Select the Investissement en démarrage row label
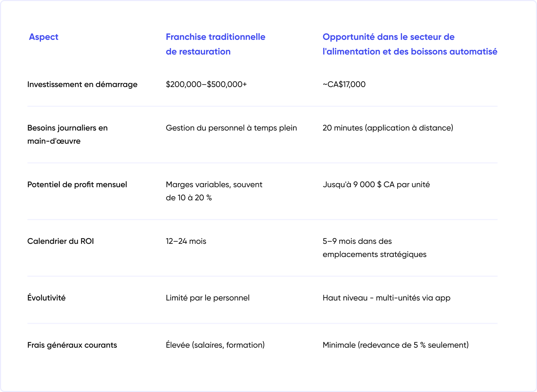The image size is (537, 392). [x=82, y=84]
